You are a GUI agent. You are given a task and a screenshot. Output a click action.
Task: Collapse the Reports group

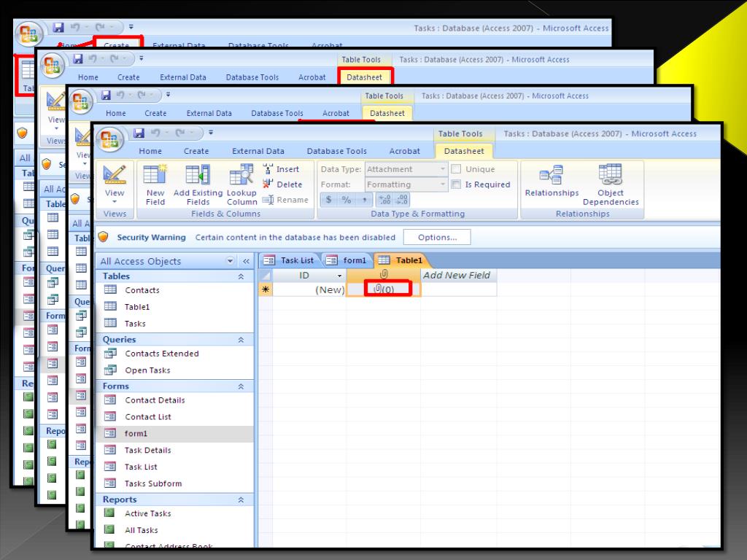241,500
